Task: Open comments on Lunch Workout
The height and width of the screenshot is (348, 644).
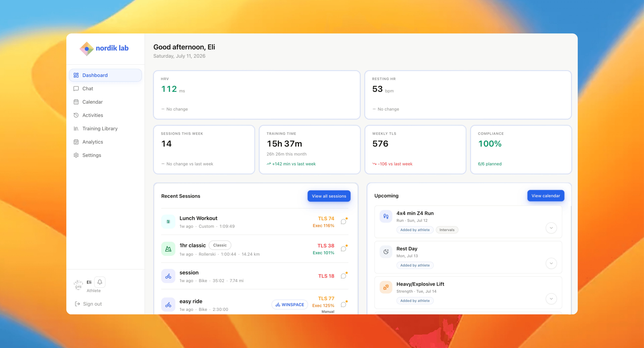Action: [x=344, y=221]
